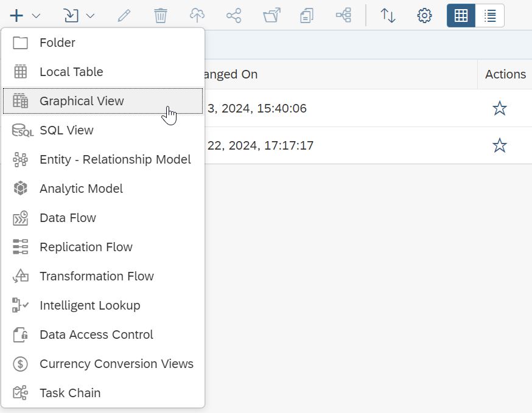Select Graphical View from the menu
Image resolution: width=532 pixels, height=413 pixels.
(x=82, y=101)
